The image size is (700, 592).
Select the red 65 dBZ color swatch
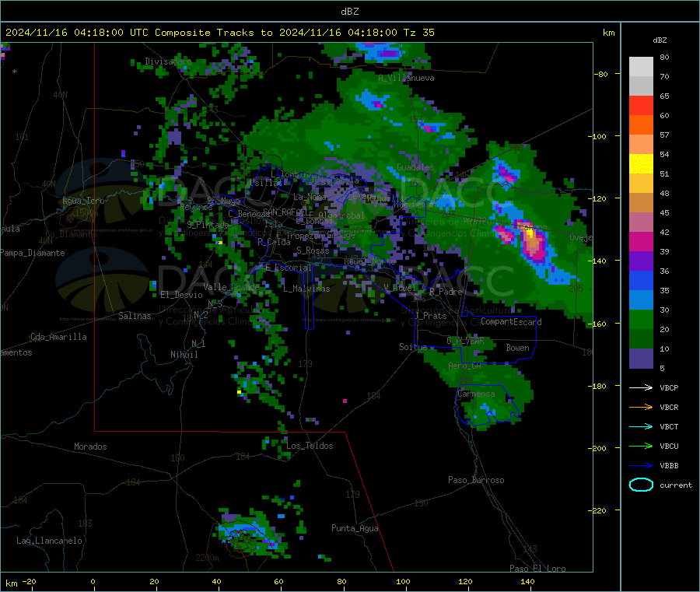641,105
